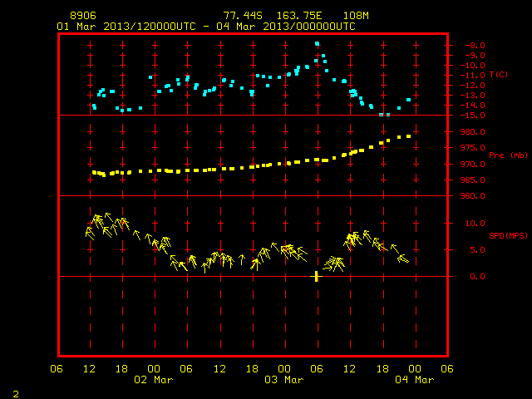The width and height of the screenshot is (532, 399).
Task: Click the SPD(MPS) axis label
Action: click(x=508, y=235)
